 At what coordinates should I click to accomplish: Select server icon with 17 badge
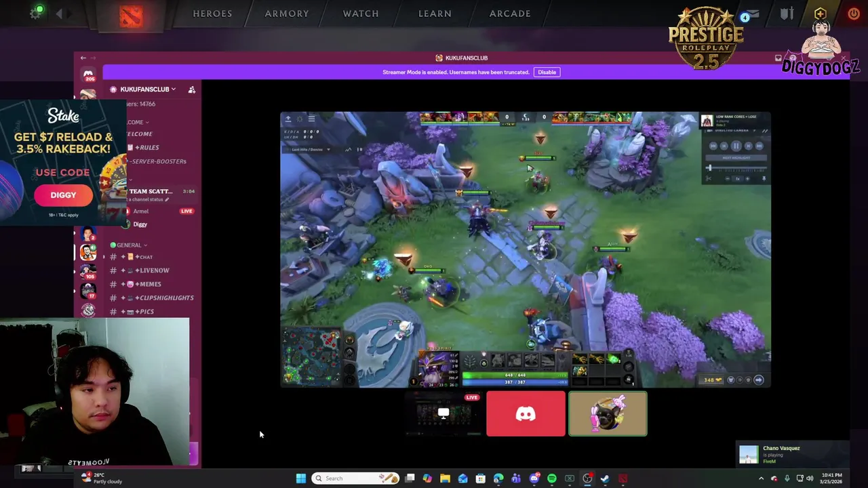pyautogui.click(x=88, y=291)
